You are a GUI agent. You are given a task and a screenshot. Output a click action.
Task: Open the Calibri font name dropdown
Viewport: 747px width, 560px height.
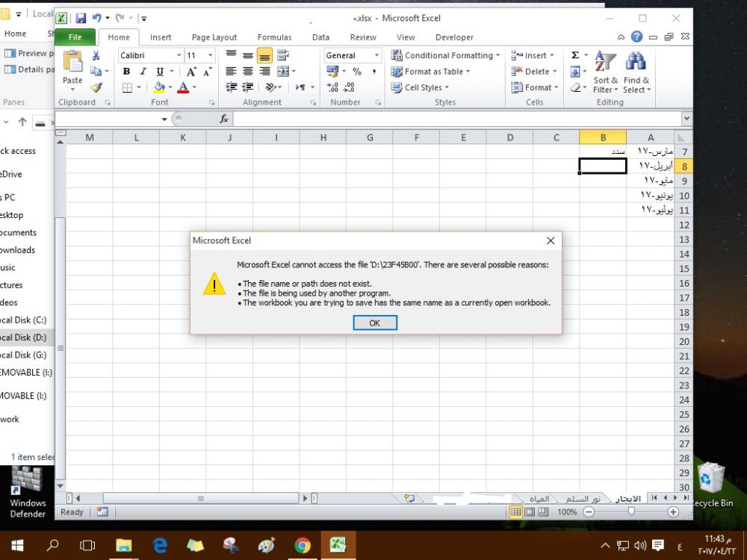click(x=179, y=55)
